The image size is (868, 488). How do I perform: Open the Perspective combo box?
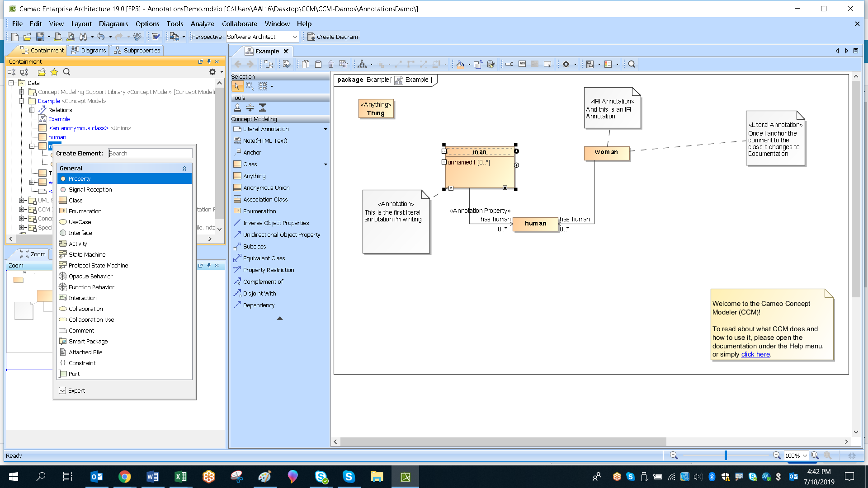tap(262, 37)
